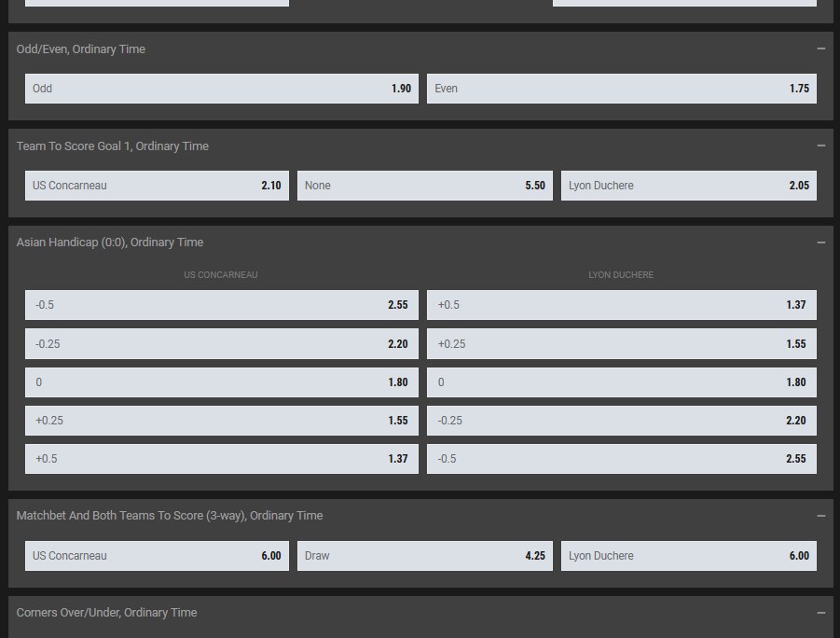
Task: Bet US Concarneau win and both score 6.00
Action: 157,556
